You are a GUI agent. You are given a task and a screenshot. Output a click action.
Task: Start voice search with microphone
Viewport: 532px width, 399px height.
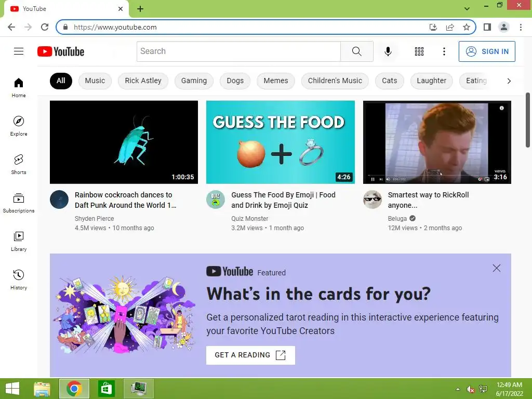pyautogui.click(x=388, y=51)
